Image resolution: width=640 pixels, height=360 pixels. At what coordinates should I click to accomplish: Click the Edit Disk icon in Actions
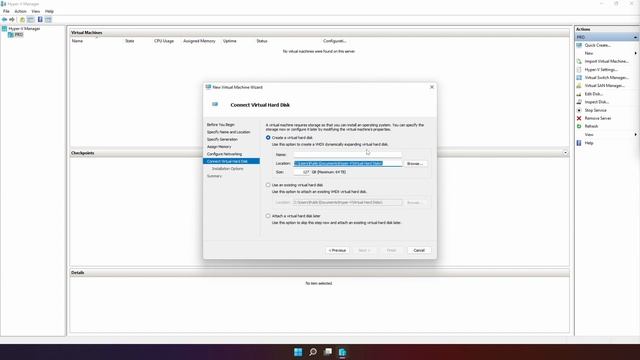coord(579,94)
